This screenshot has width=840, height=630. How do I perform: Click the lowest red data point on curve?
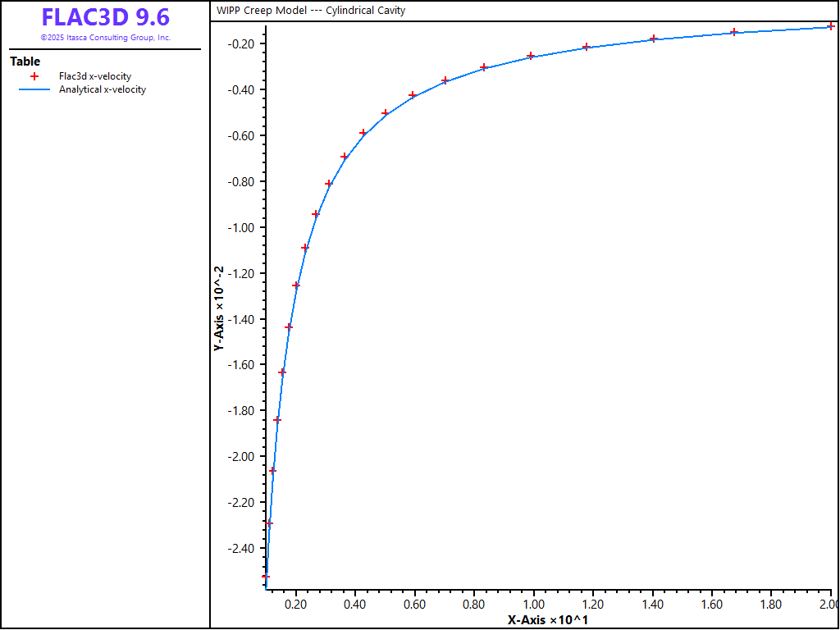(266, 577)
